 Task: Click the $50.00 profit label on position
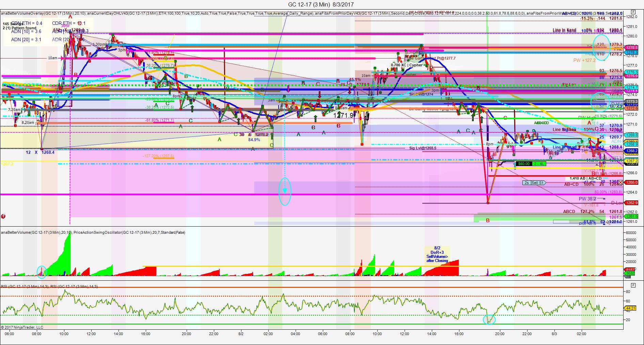[x=524, y=164]
